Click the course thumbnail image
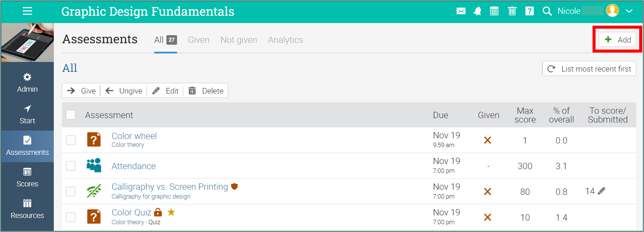 [28, 42]
